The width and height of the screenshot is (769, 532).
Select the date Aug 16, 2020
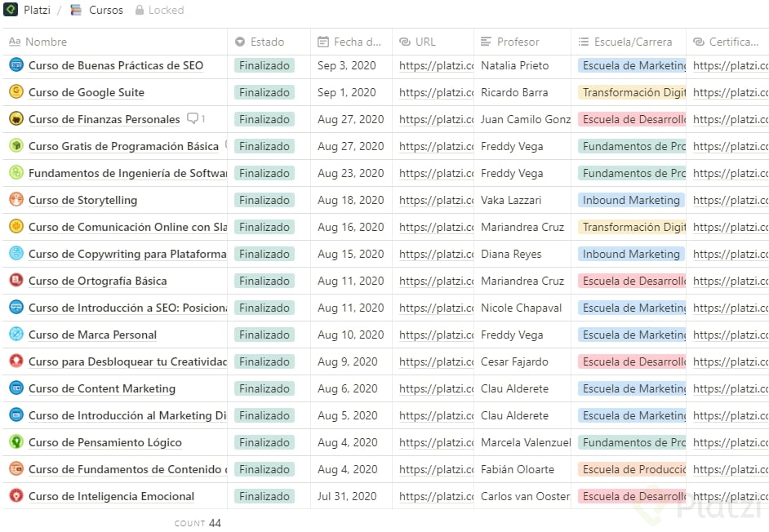tap(351, 227)
